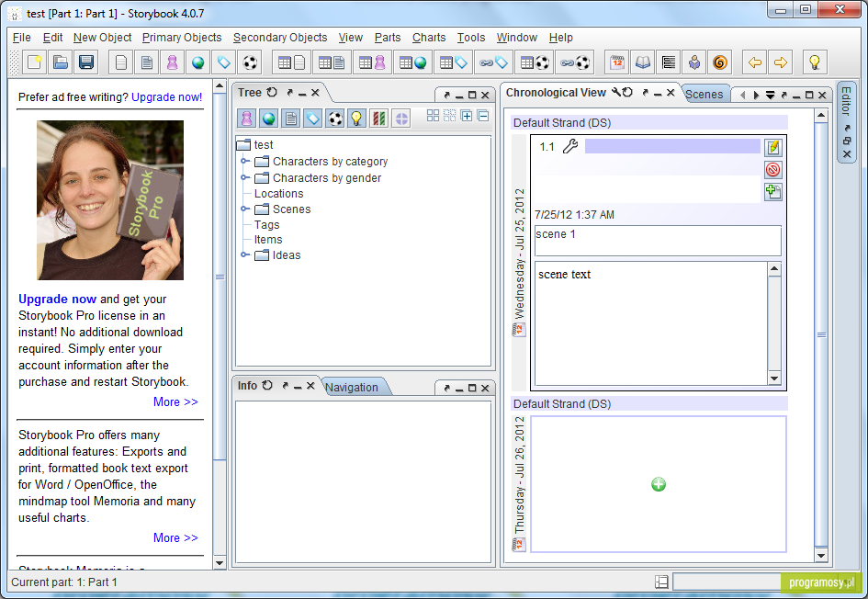Open the vertical Editor tab

pos(846,99)
